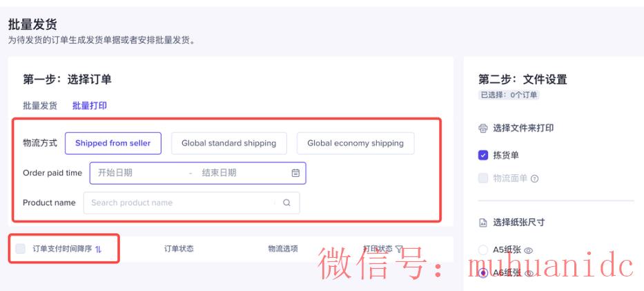Select the A6纸张 radio option
The width and height of the screenshot is (644, 291).
[483, 273]
